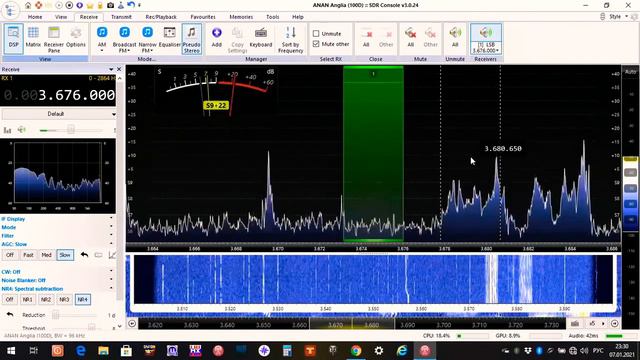640x360 pixels.
Task: Open the Favourites ribbon tab
Action: (203, 17)
